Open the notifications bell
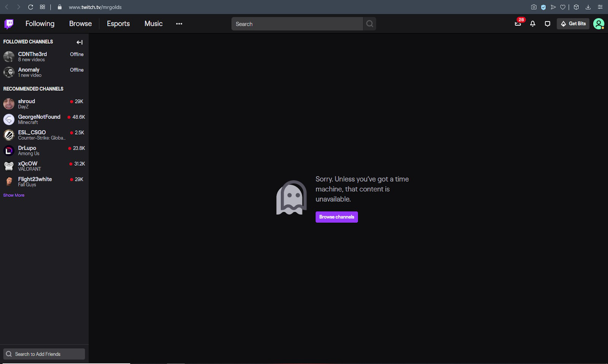Viewport: 608px width, 364px height. (x=533, y=24)
